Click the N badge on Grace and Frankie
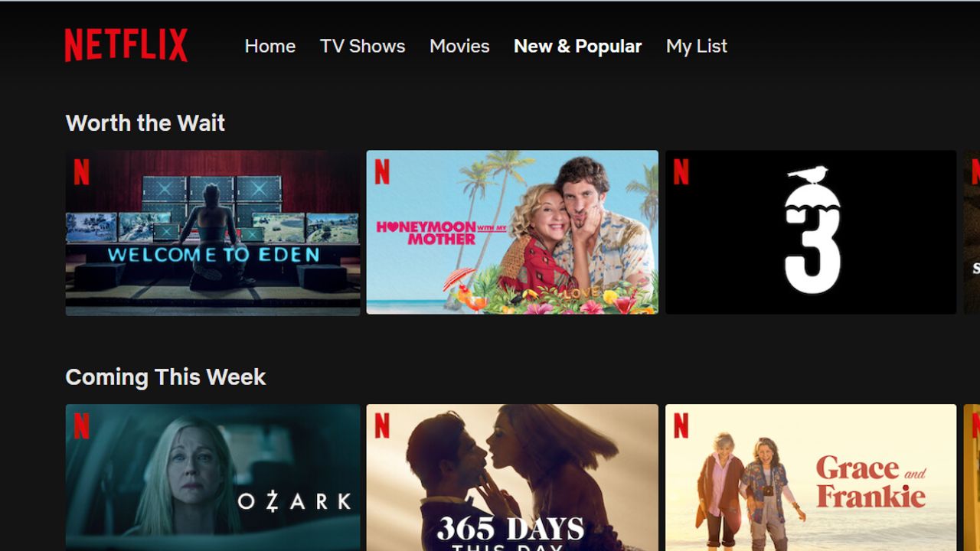Screen dimensions: 980x551 pyautogui.click(x=681, y=426)
